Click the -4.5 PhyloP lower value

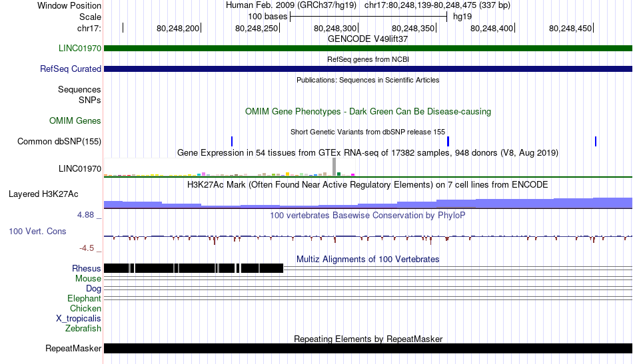pos(87,248)
